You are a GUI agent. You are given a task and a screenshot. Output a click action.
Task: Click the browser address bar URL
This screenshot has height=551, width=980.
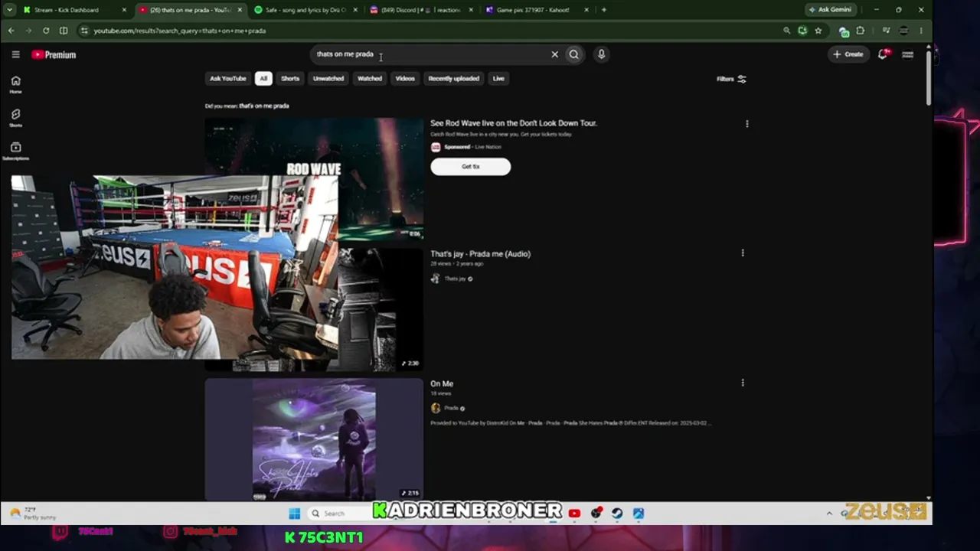point(180,31)
